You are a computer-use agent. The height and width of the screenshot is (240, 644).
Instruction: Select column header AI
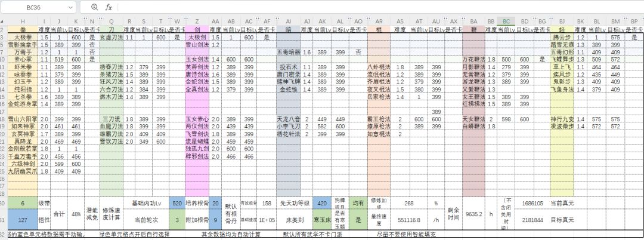tap(289, 21)
